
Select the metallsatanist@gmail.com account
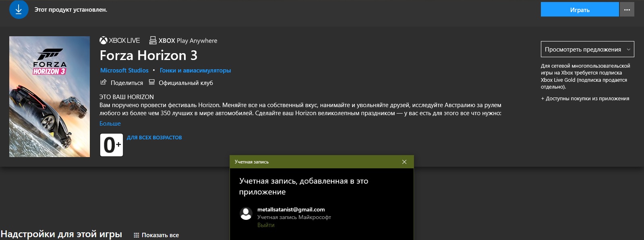[291, 209]
